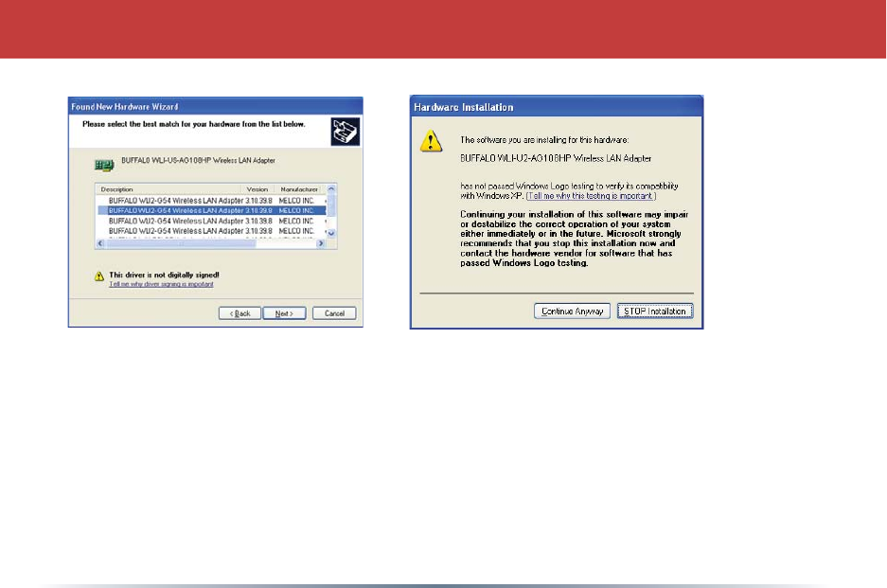Open 'Tell me why driver signing is important' link

click(x=161, y=284)
